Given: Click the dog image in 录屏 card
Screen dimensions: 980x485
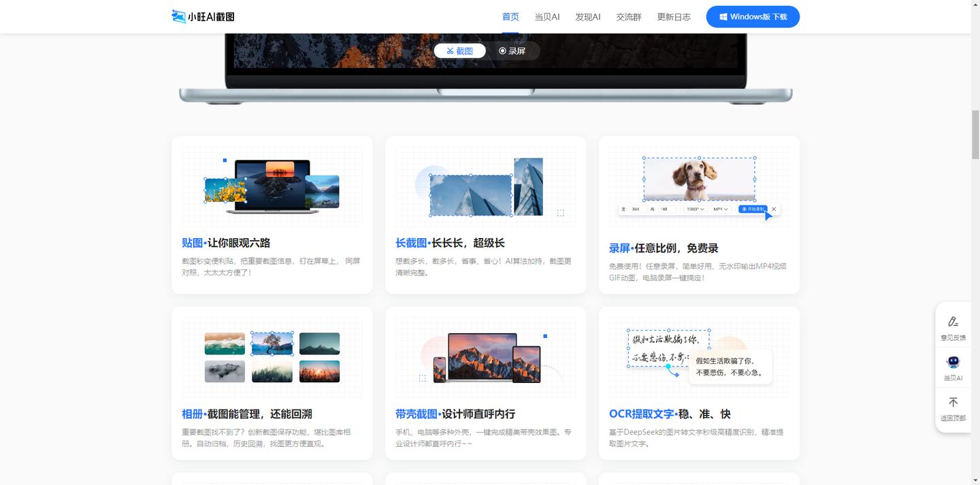Looking at the screenshot, I should click(699, 179).
